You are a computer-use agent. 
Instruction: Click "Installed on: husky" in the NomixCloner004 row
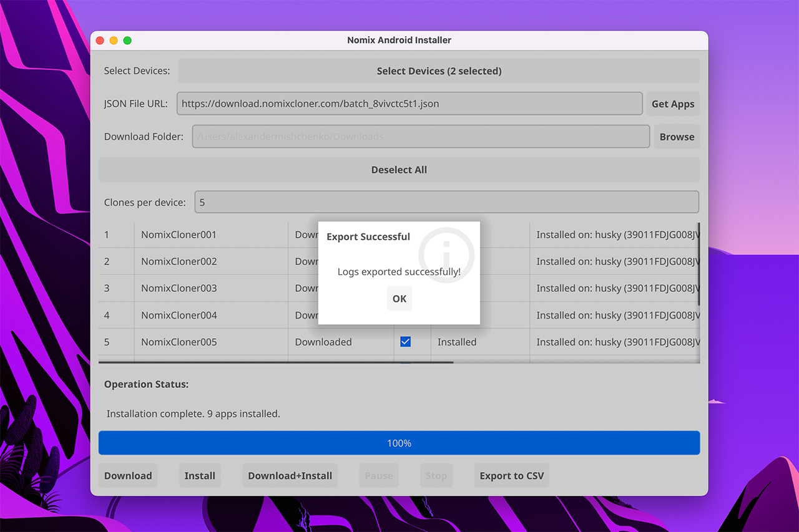point(615,315)
